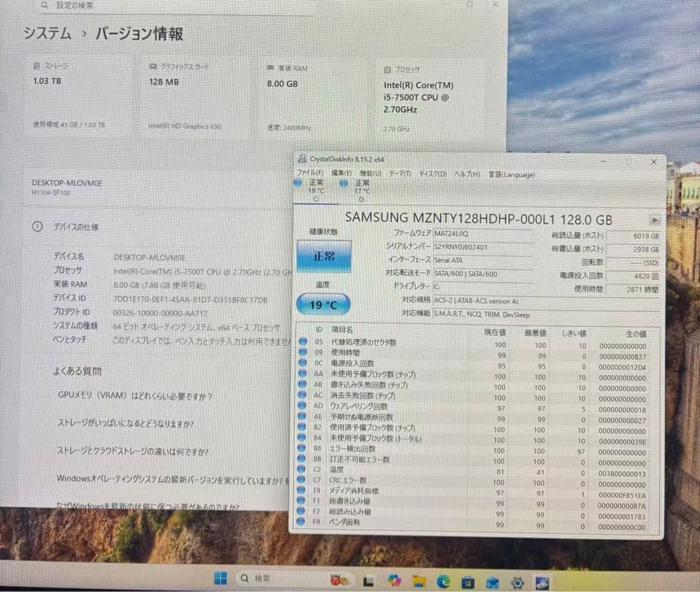
Task: Click the blue status dot beside 使用時間
Action: (x=303, y=353)
